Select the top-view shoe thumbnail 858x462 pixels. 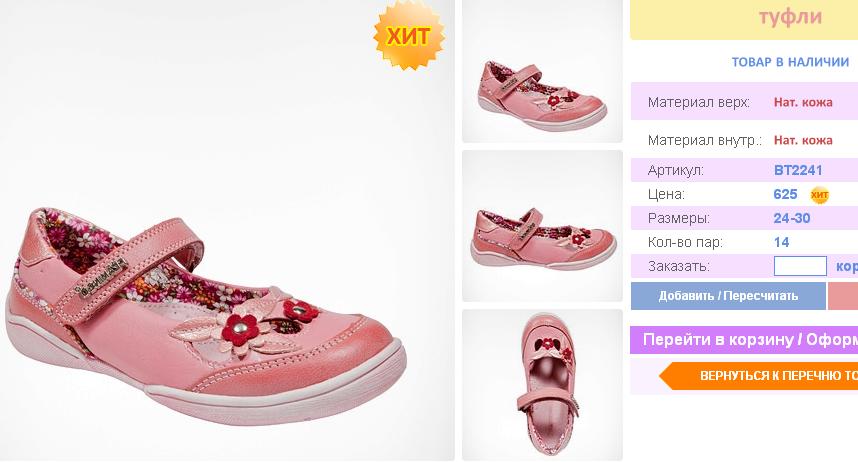click(x=542, y=385)
